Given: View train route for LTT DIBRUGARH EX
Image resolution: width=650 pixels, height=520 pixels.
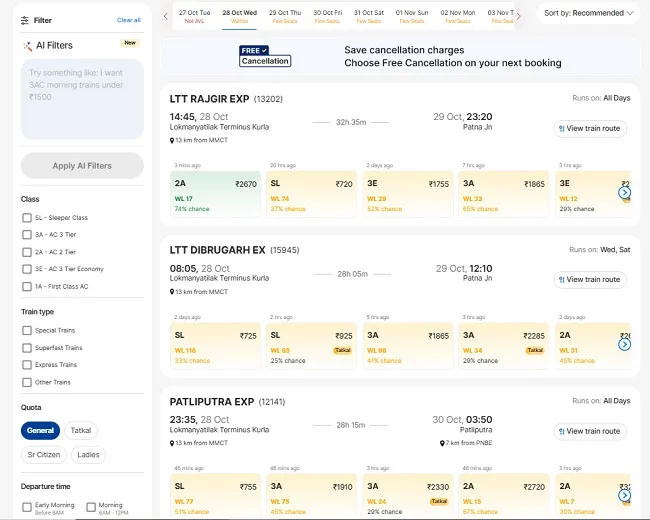Looking at the screenshot, I should [x=590, y=280].
